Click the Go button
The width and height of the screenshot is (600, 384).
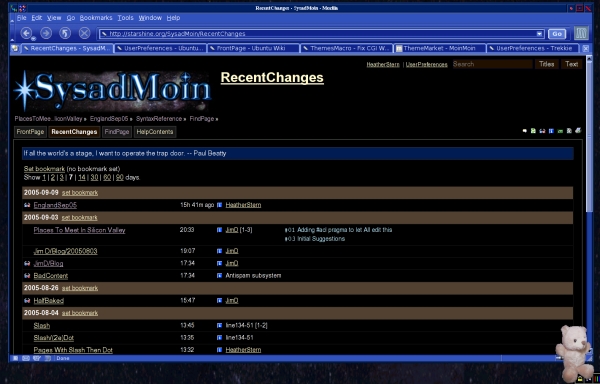(557, 34)
